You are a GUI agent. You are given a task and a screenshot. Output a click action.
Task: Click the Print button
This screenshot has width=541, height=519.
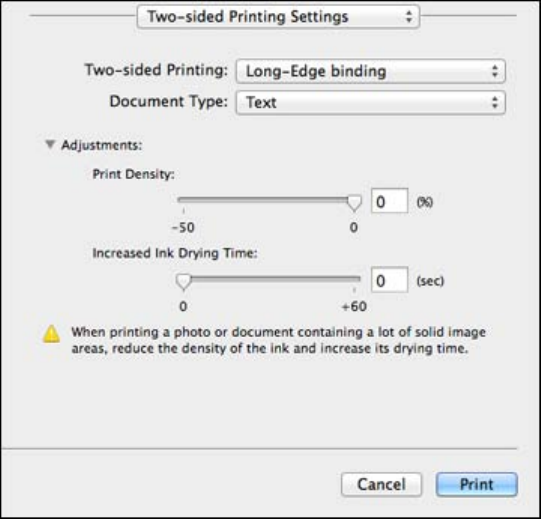pyautogui.click(x=476, y=484)
